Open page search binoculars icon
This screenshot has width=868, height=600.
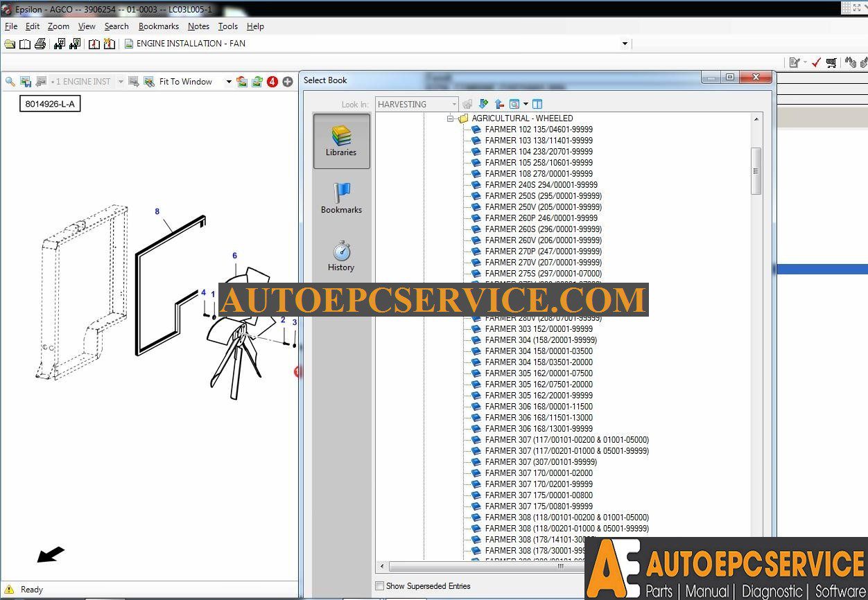tap(75, 44)
